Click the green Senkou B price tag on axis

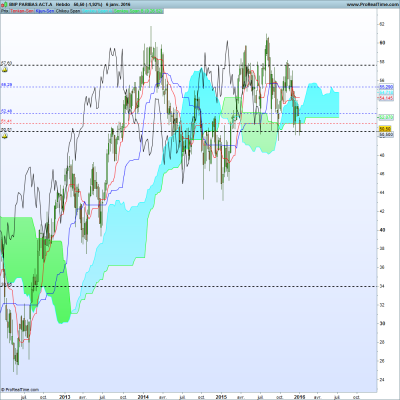pyautogui.click(x=386, y=117)
